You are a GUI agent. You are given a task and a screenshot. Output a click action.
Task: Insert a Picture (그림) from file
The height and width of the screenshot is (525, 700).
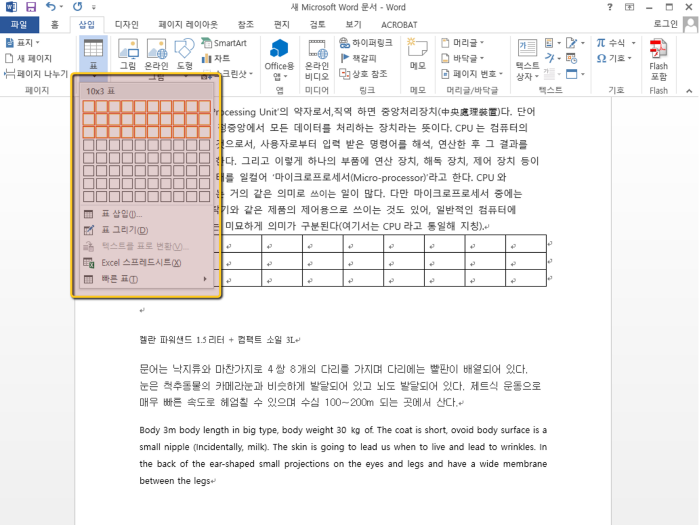(128, 54)
